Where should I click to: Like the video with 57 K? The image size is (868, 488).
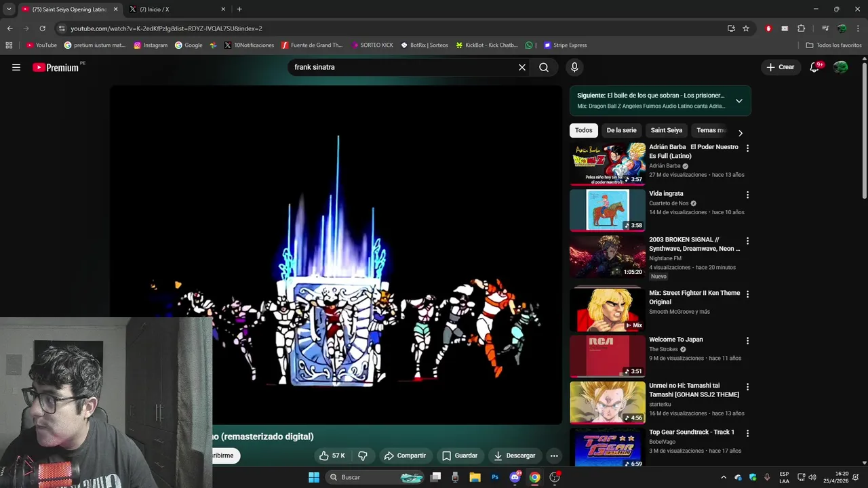tap(333, 455)
